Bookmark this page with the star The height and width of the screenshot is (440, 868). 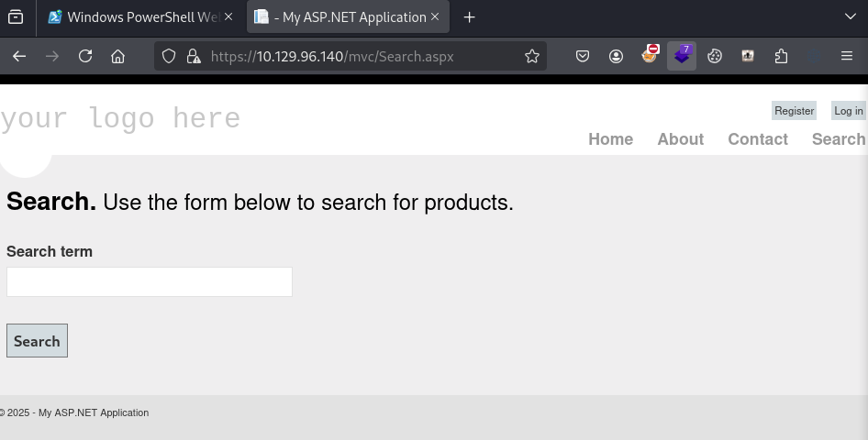pos(532,56)
